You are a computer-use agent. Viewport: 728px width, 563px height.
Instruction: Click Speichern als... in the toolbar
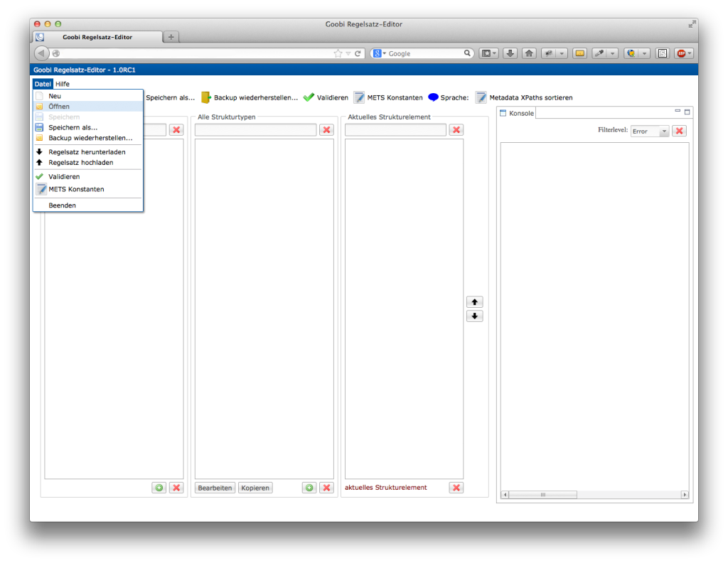pos(171,97)
